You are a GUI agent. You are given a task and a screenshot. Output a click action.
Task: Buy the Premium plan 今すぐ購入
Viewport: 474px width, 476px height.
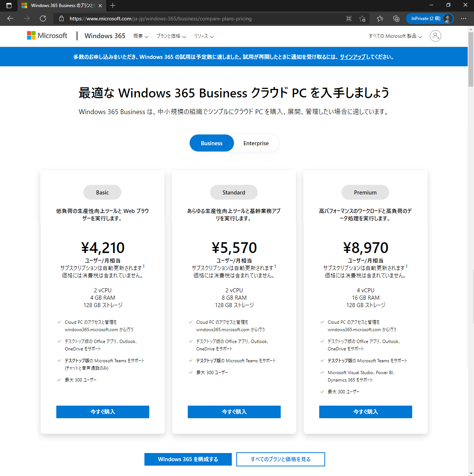[x=365, y=412]
